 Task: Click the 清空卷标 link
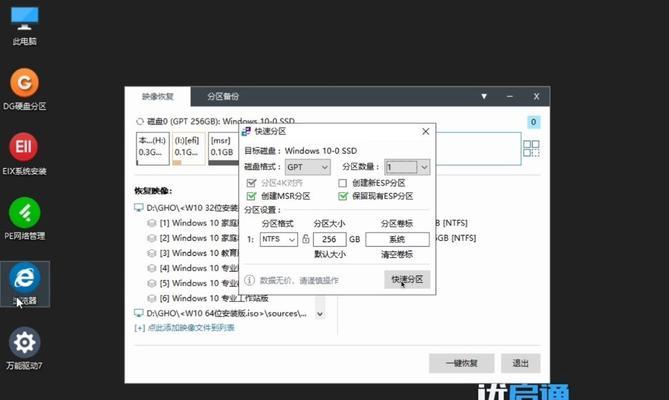point(397,255)
